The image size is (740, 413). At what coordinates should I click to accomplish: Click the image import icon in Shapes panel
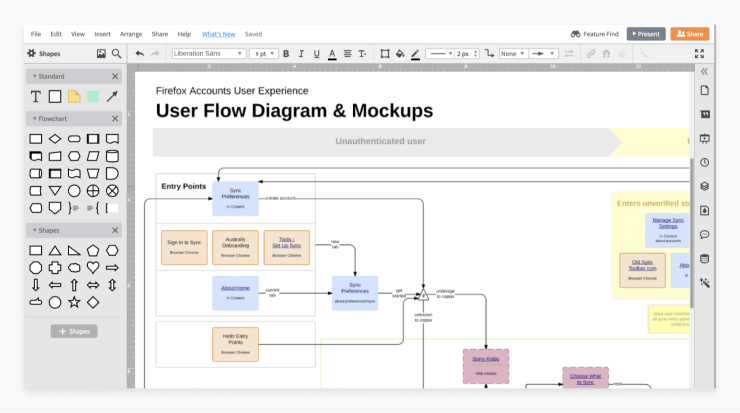pos(101,53)
